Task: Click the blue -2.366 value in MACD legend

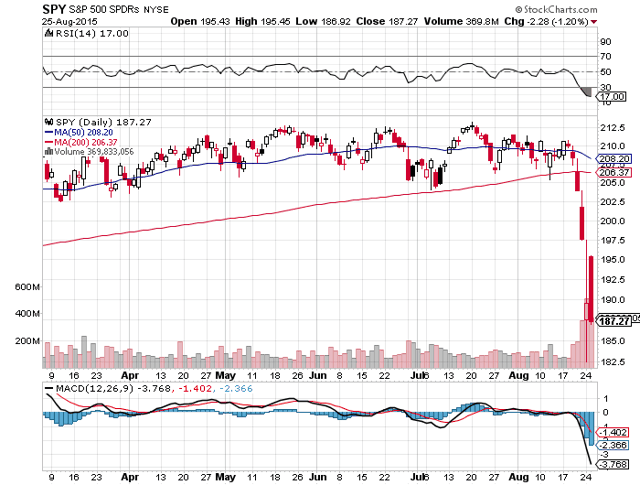Action: [x=236, y=389]
